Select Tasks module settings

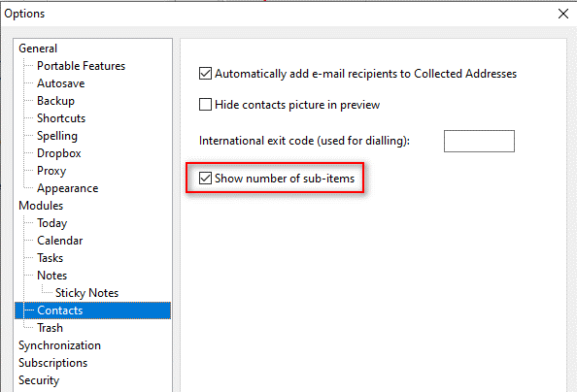(x=50, y=258)
